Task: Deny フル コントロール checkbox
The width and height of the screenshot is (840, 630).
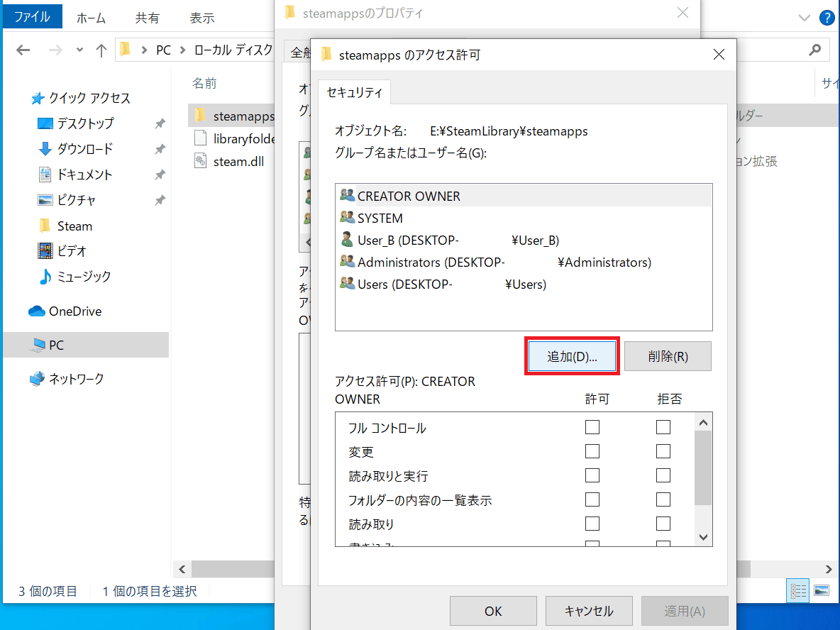Action: (663, 427)
